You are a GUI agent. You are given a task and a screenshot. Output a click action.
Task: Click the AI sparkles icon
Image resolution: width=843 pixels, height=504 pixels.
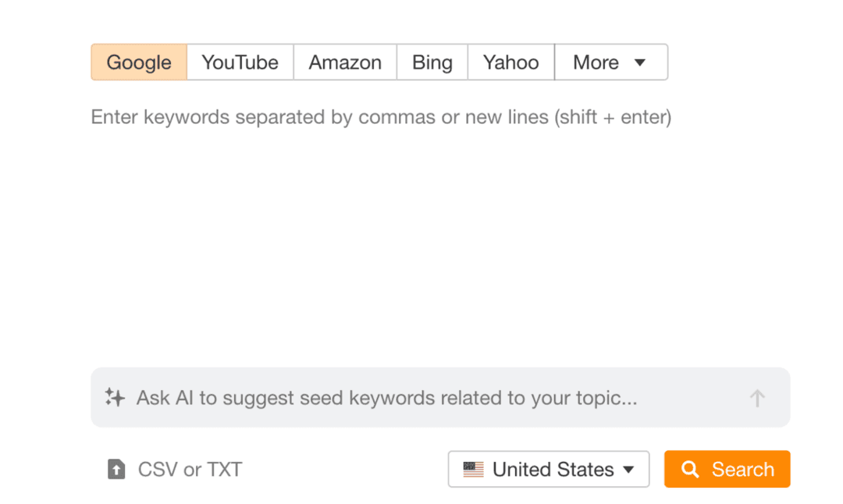(x=114, y=397)
